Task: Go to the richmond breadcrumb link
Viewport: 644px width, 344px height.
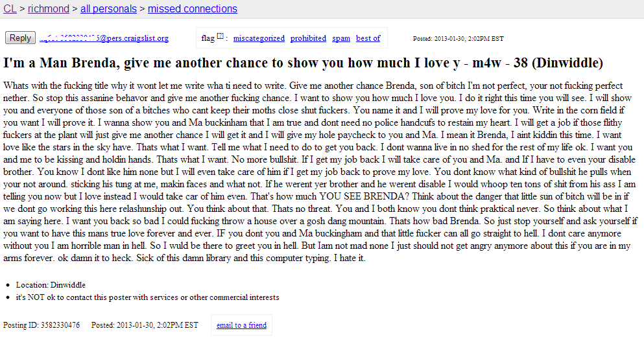Action: [49, 8]
